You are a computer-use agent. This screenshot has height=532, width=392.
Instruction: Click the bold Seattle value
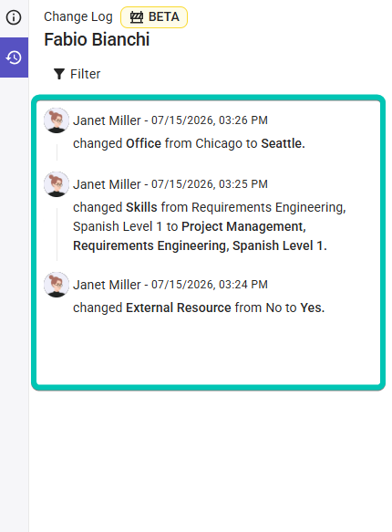[x=283, y=143]
